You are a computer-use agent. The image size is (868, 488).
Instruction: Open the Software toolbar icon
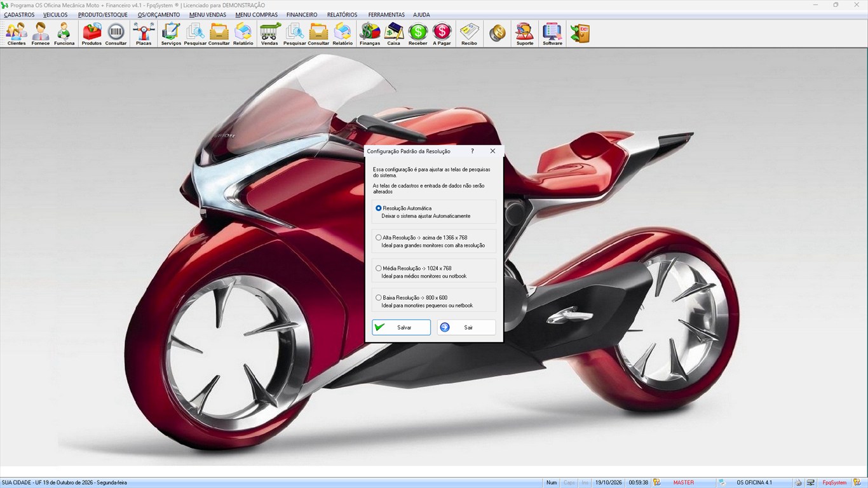(x=552, y=34)
